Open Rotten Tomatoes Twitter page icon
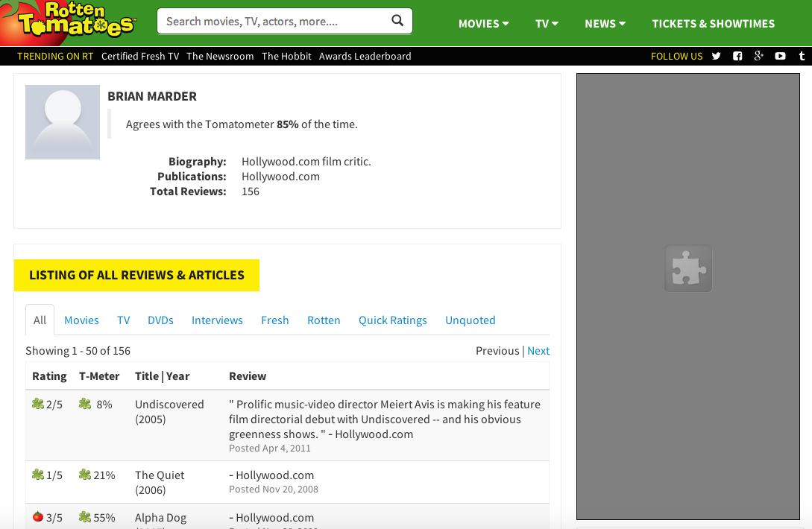The height and width of the screenshot is (529, 812). 717,56
